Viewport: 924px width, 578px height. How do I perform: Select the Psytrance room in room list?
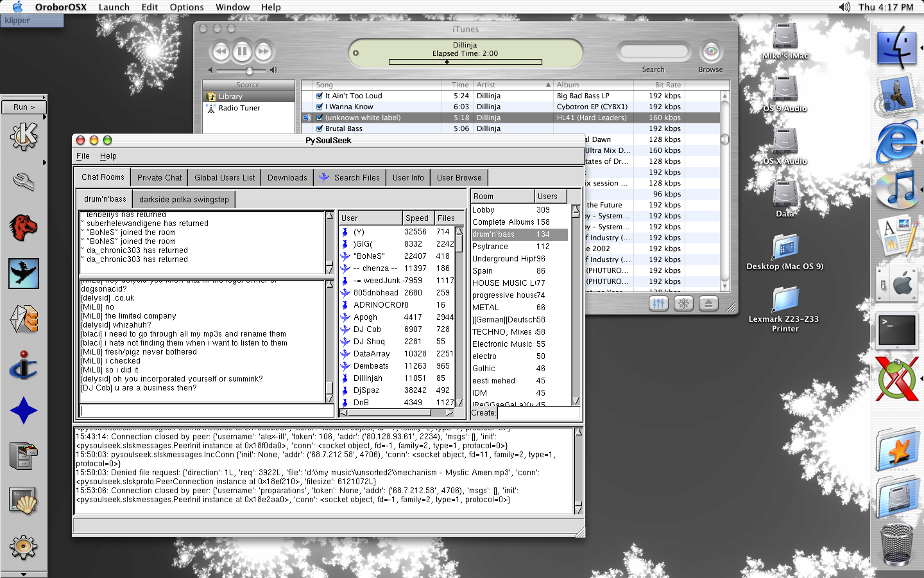pos(520,247)
